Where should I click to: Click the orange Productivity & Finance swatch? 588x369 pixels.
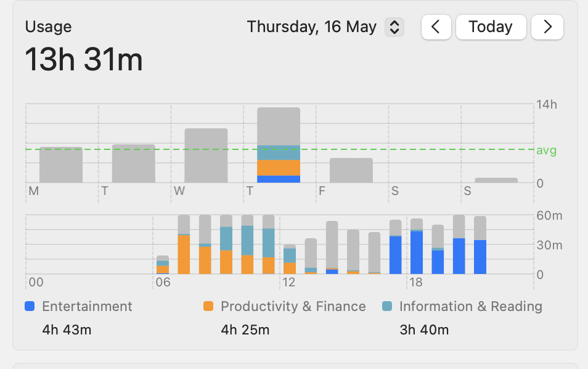tap(208, 306)
